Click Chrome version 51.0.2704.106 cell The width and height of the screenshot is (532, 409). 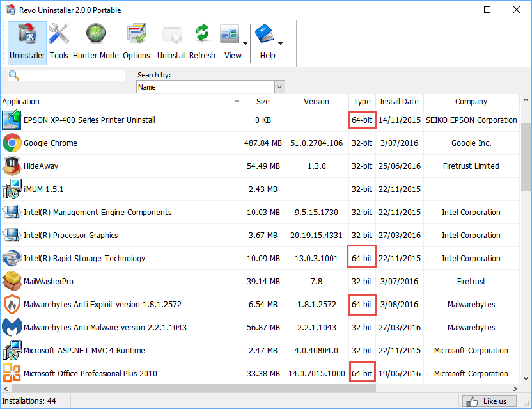317,143
